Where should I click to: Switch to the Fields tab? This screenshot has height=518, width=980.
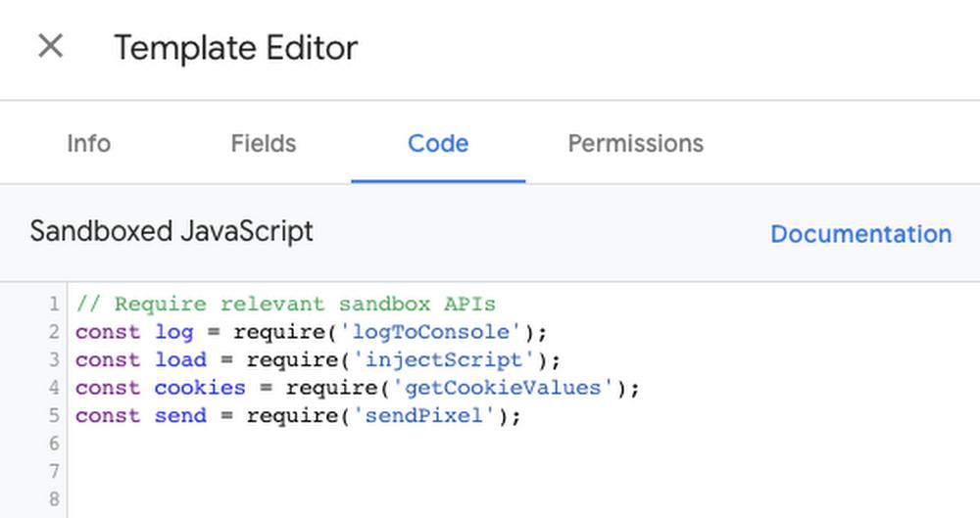click(x=263, y=144)
